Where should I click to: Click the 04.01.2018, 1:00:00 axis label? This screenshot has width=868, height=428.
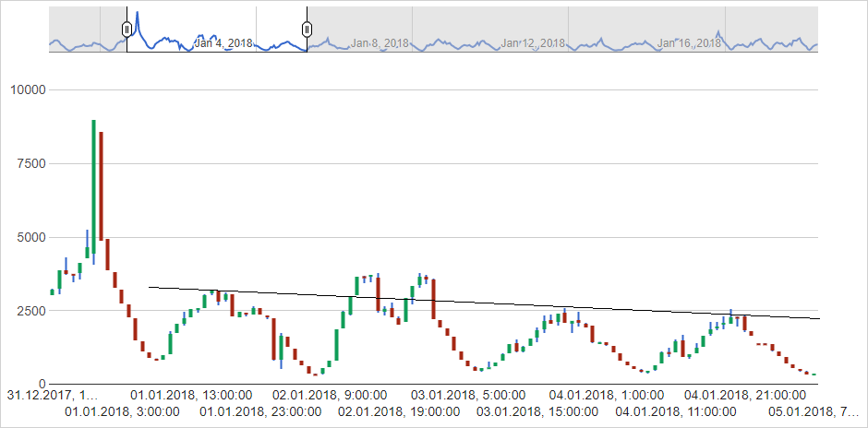click(606, 396)
